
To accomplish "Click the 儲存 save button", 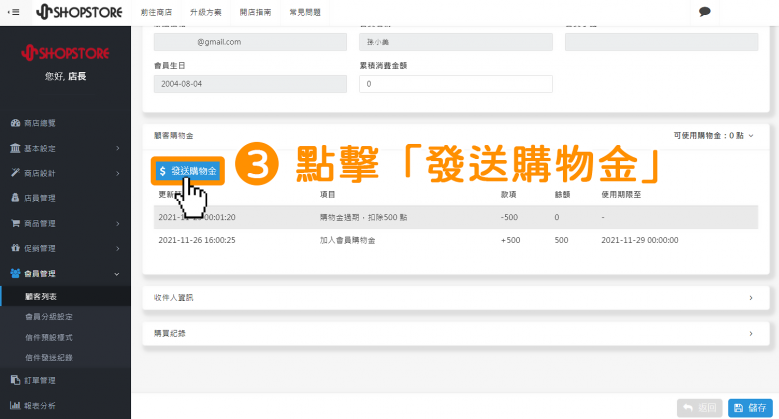I will click(750, 408).
